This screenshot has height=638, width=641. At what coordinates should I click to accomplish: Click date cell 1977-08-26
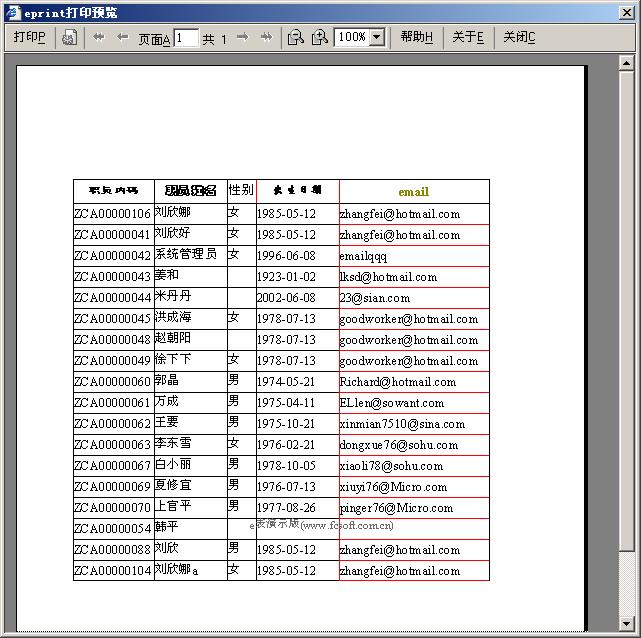pyautogui.click(x=298, y=508)
